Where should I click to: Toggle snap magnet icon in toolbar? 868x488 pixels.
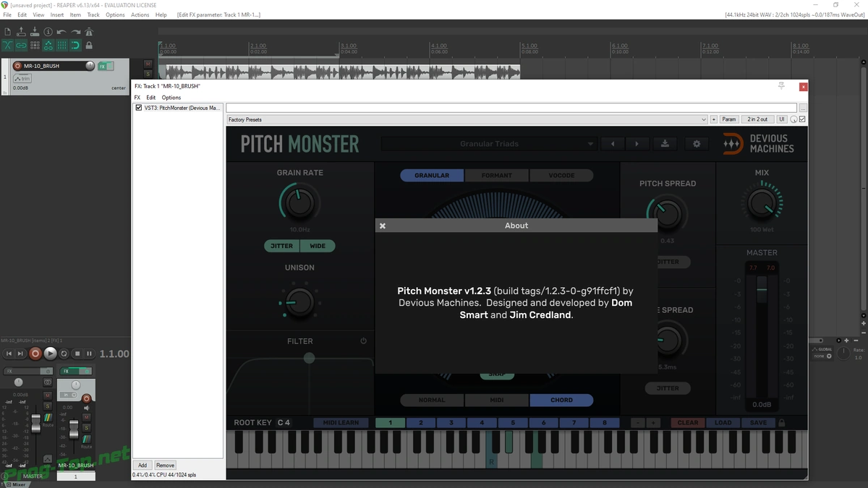[x=76, y=46]
